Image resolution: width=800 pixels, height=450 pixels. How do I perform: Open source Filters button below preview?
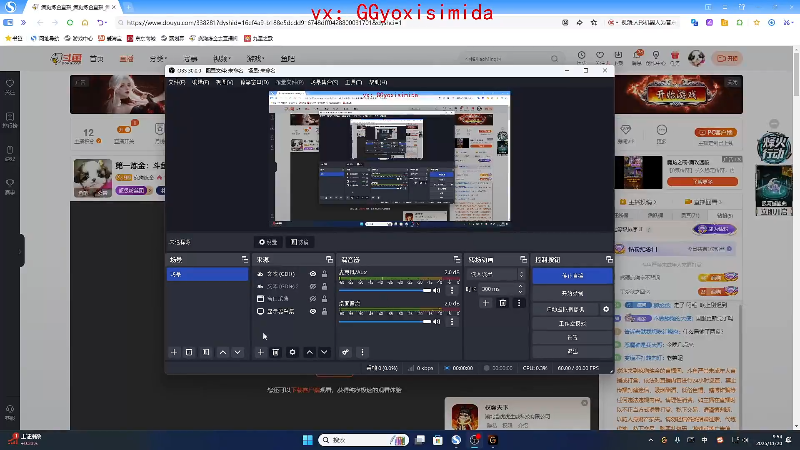(300, 242)
